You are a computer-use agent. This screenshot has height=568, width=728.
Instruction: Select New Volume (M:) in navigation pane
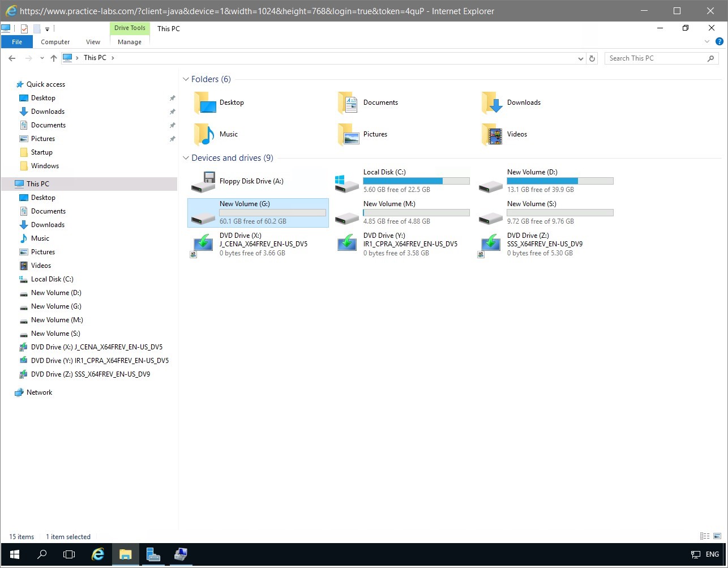56,320
